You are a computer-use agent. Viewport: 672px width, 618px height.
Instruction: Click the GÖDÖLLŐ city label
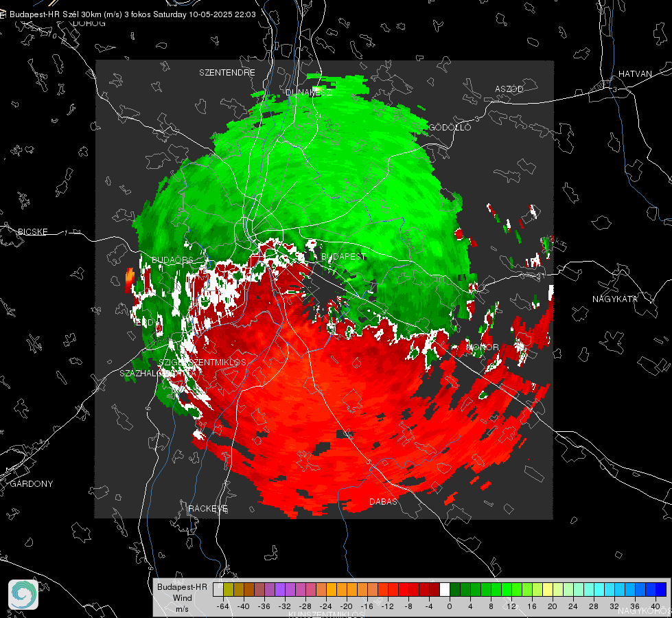coord(450,127)
